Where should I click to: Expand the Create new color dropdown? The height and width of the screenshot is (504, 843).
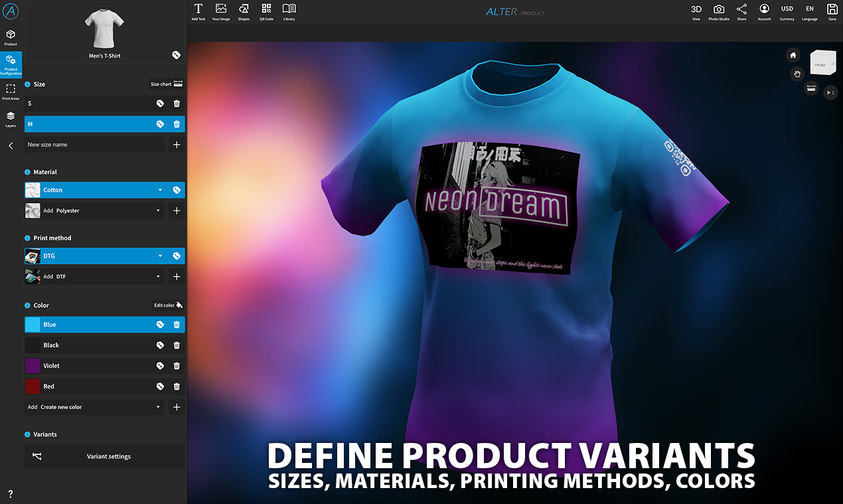click(x=158, y=407)
